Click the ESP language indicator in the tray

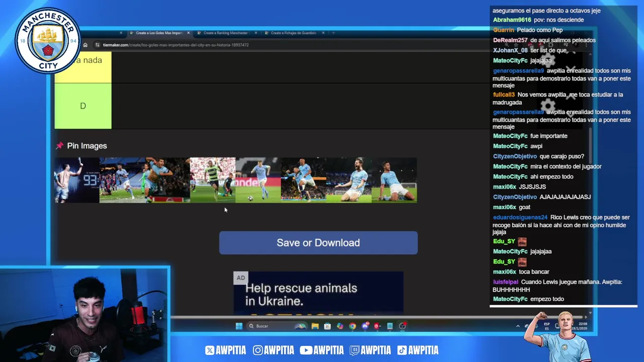tap(547, 326)
